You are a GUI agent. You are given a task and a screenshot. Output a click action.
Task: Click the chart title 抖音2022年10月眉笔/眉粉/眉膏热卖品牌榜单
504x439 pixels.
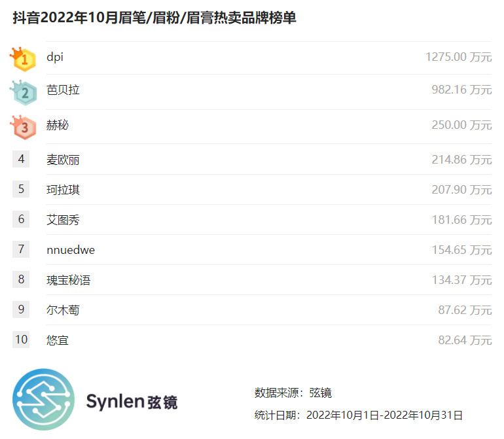tap(154, 18)
